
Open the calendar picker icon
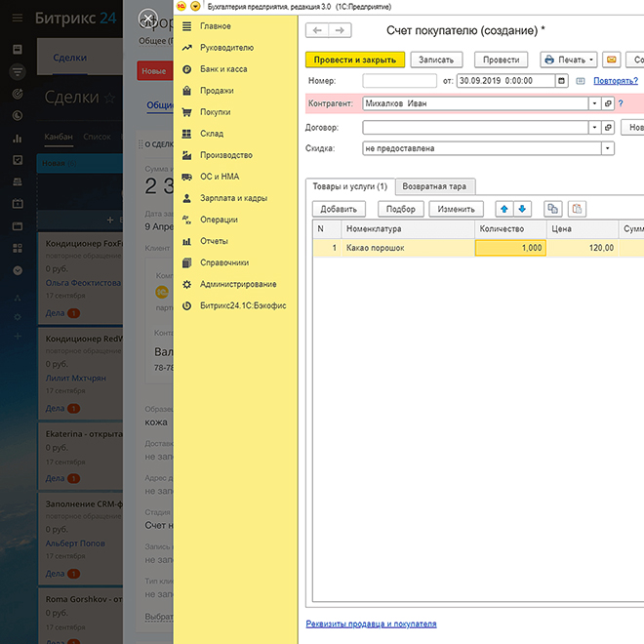561,80
